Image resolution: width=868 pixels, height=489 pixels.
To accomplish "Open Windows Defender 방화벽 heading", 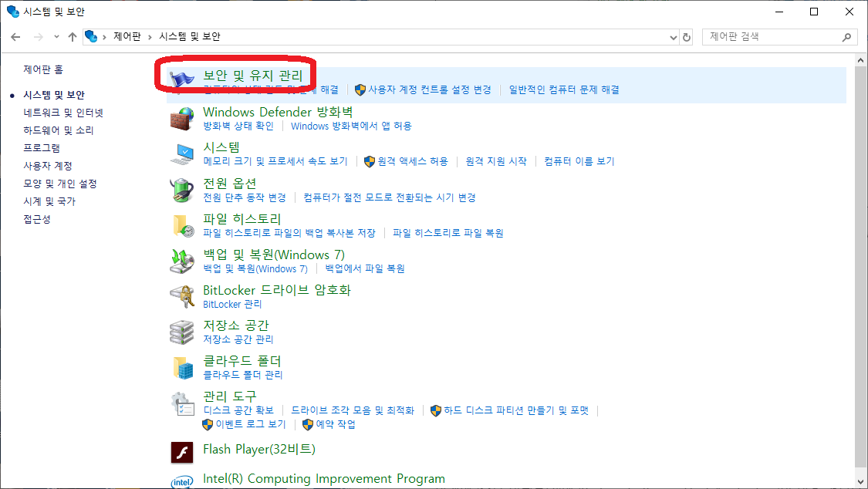I will click(278, 112).
